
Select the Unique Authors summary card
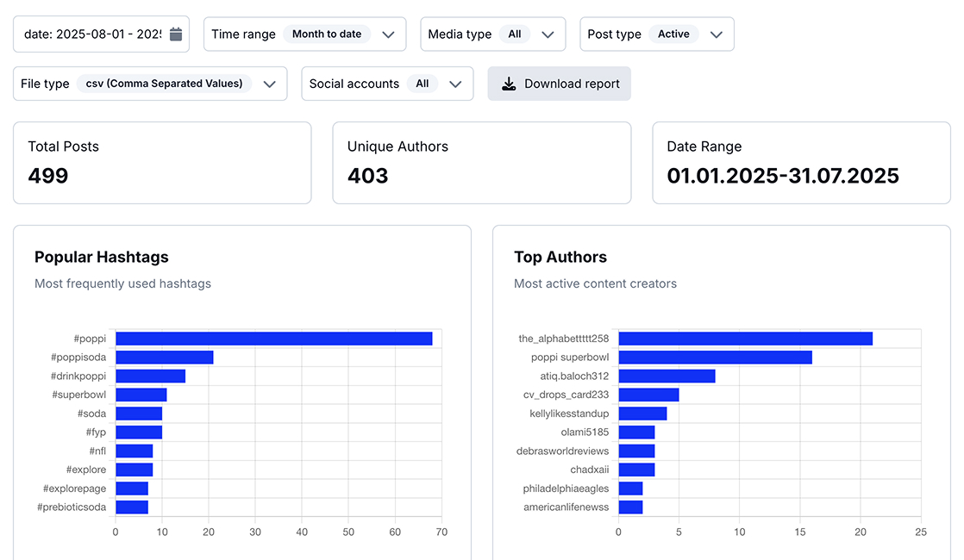[481, 163]
